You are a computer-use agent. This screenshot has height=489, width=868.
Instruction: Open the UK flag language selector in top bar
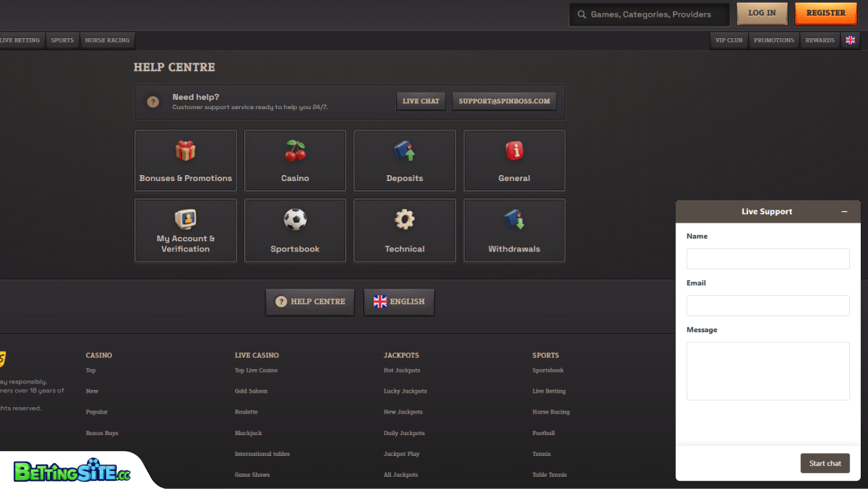click(x=850, y=40)
